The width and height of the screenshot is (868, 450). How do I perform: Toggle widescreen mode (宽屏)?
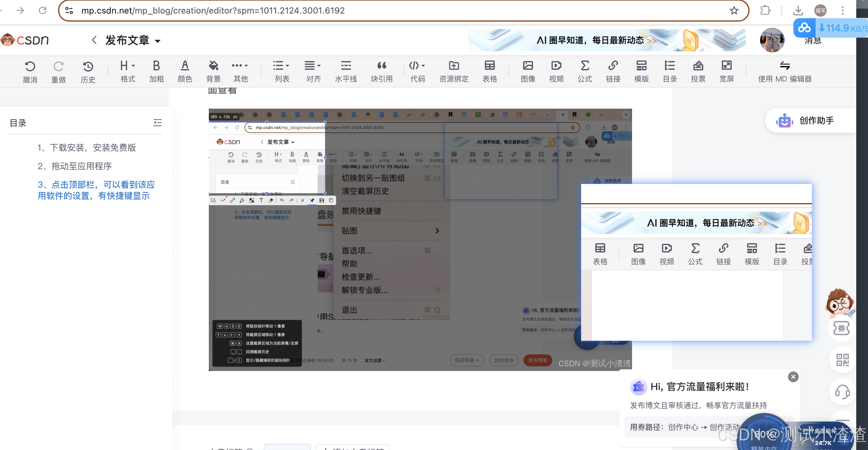(x=726, y=71)
